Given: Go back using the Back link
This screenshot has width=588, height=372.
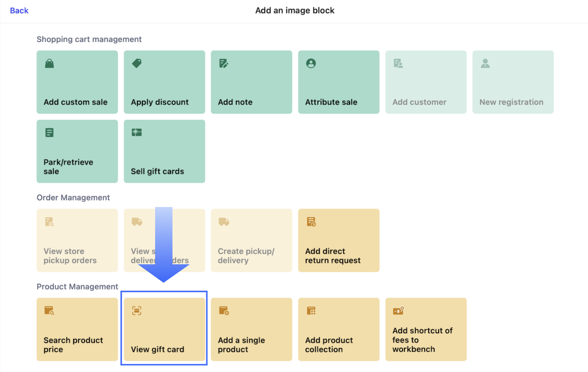Looking at the screenshot, I should click(x=19, y=11).
